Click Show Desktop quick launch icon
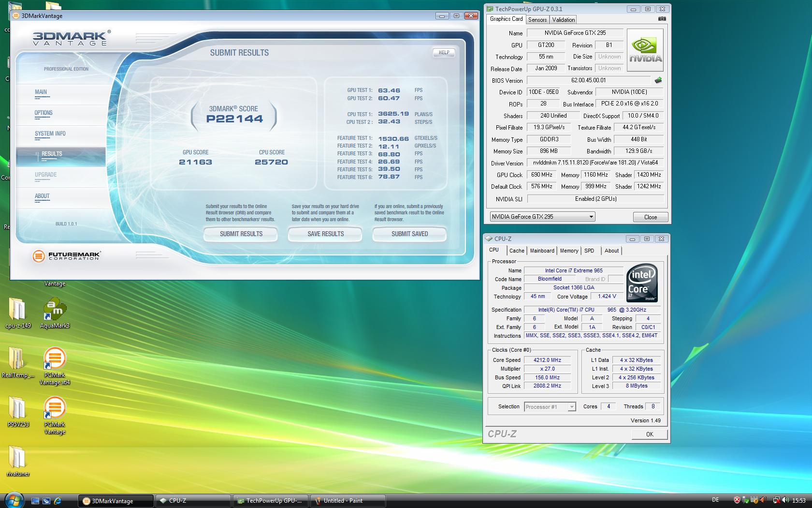This screenshot has width=812, height=508. pyautogui.click(x=35, y=501)
